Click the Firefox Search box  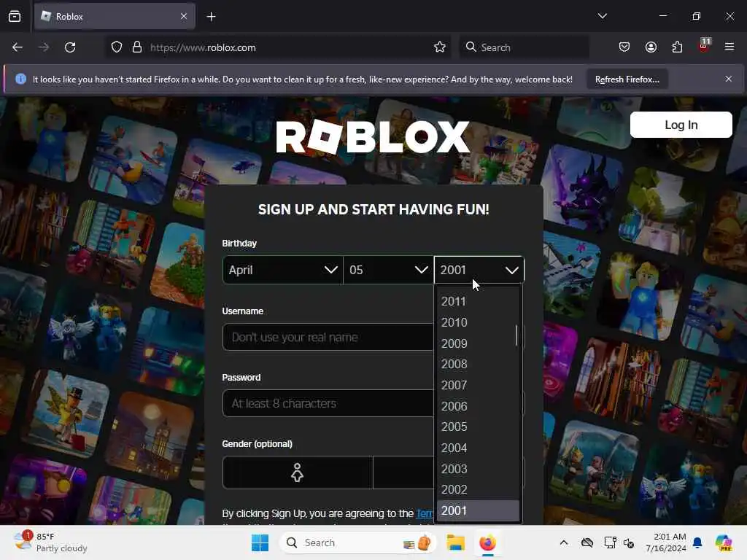tap(524, 47)
